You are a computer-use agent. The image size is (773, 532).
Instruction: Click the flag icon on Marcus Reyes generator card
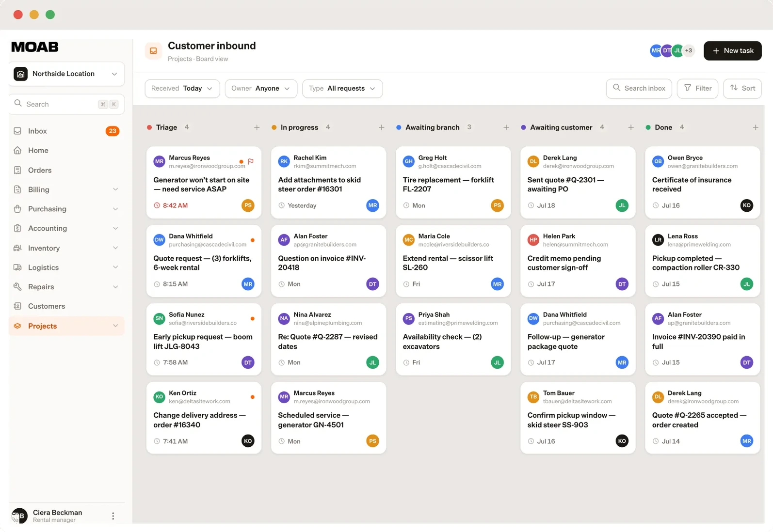[x=251, y=161]
